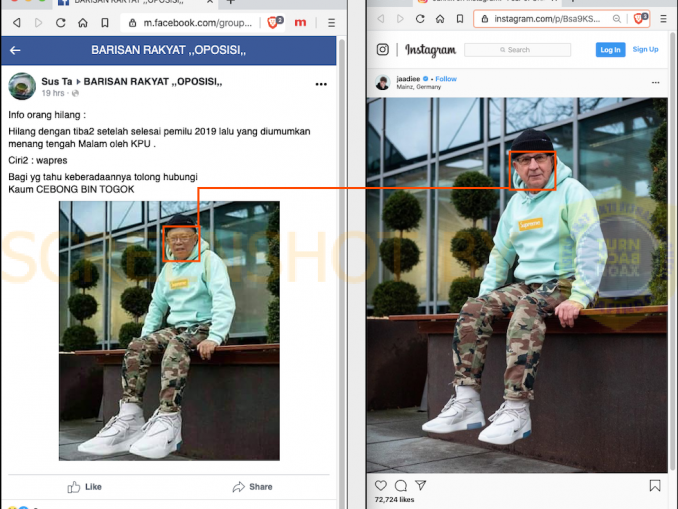Go back in the Facebook browser window
Viewport: 678px width, 509px height.
click(16, 22)
